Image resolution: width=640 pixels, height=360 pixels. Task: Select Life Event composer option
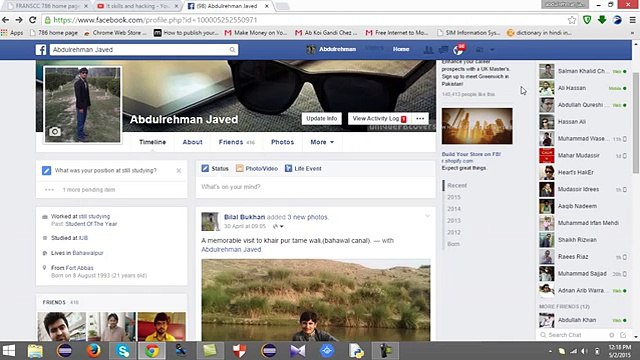tap(303, 169)
